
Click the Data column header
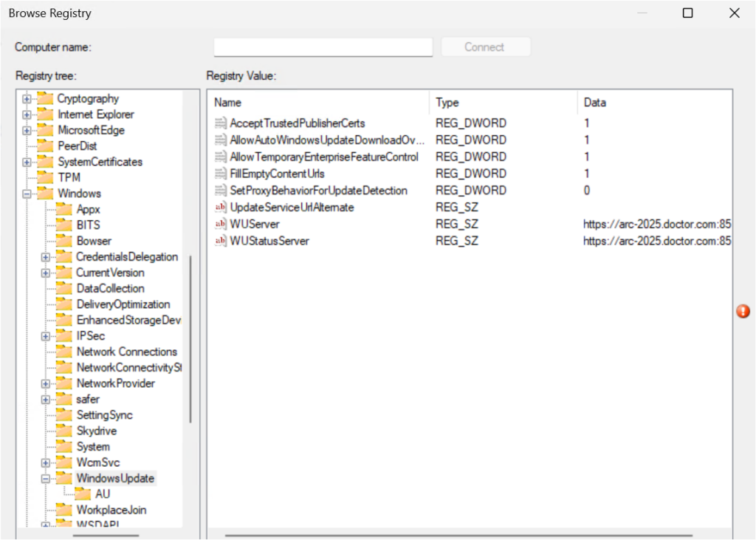tap(653, 103)
